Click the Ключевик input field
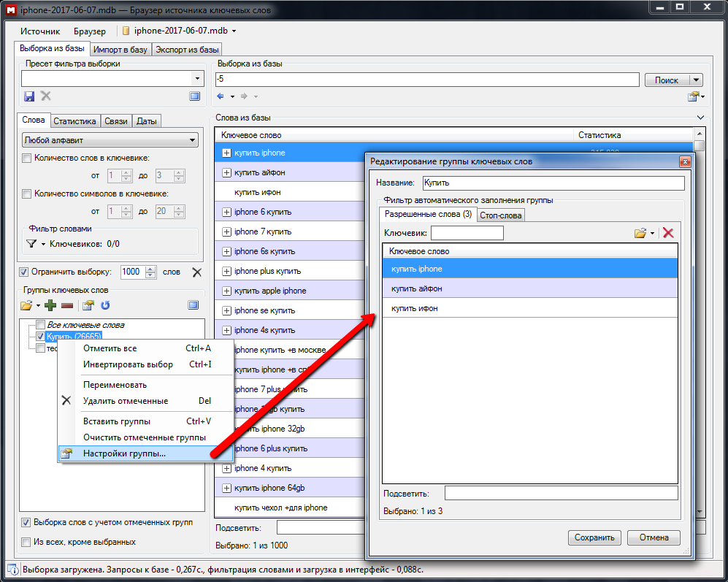The width and height of the screenshot is (728, 582). [x=467, y=233]
